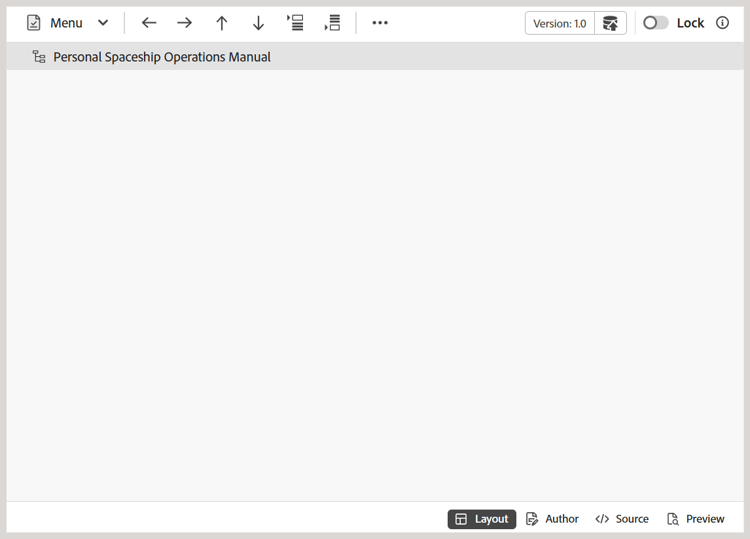Switch to Layout view tab
The height and width of the screenshot is (539, 750).
tap(482, 519)
